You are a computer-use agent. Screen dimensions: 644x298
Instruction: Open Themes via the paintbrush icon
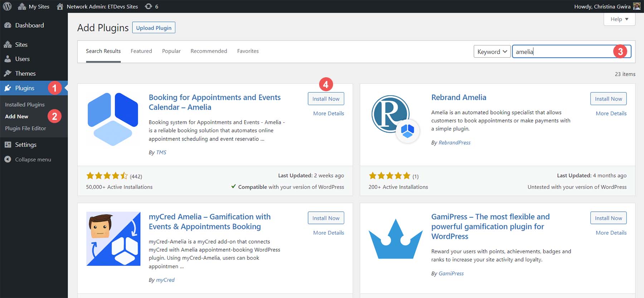[8, 73]
